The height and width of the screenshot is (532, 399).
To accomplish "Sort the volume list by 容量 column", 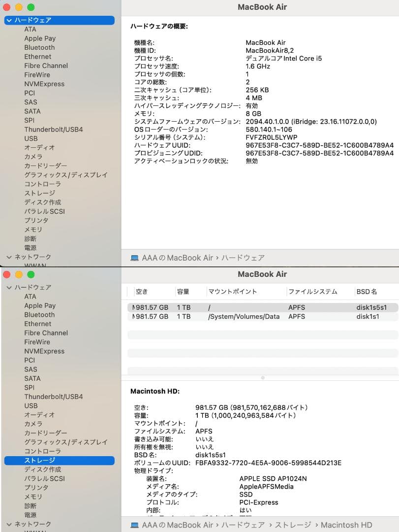I will (185, 292).
